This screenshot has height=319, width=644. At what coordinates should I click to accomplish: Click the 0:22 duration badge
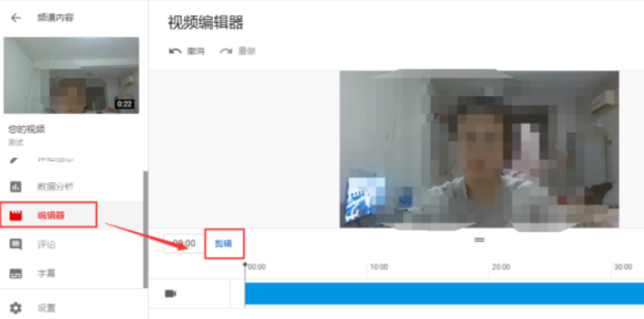click(125, 103)
